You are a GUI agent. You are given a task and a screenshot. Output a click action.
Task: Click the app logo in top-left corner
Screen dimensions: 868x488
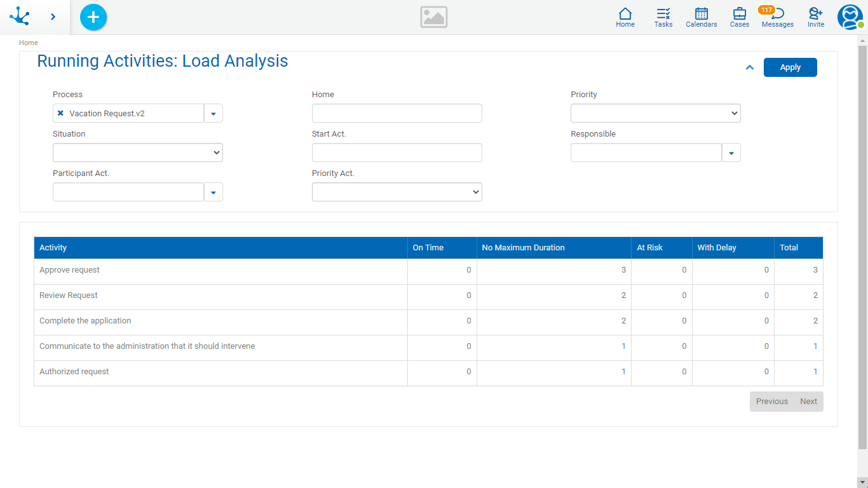pos(20,17)
